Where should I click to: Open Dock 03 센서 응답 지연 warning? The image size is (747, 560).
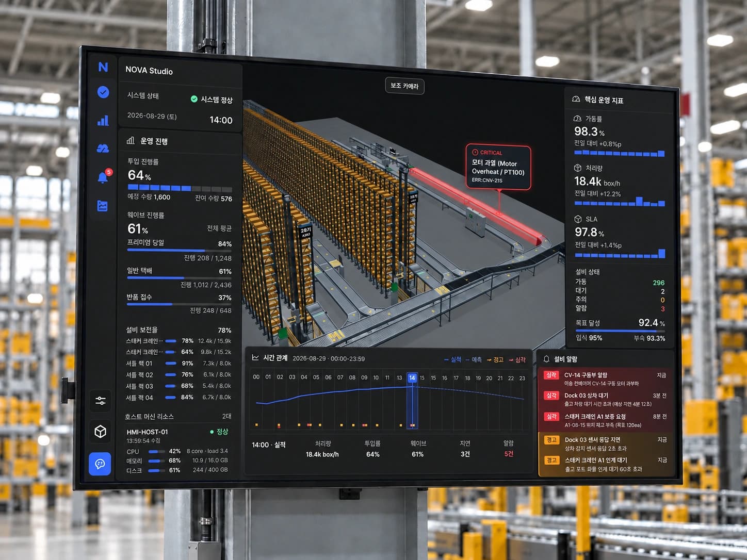click(x=607, y=444)
